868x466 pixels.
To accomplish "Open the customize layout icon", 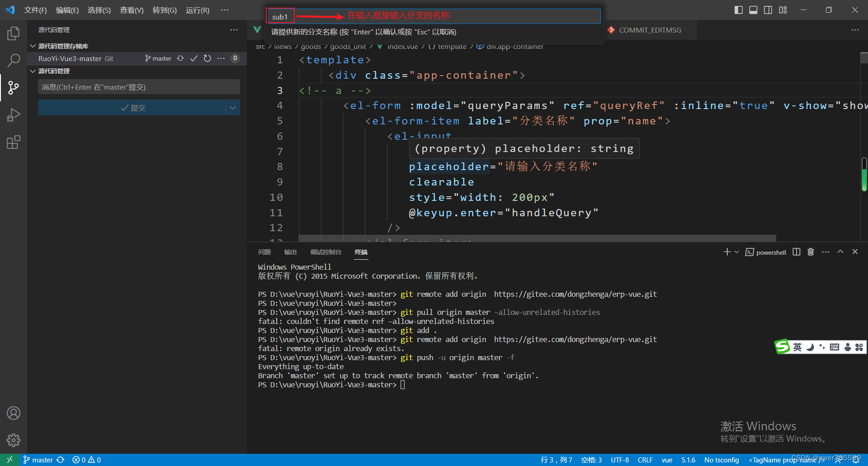I will [783, 10].
